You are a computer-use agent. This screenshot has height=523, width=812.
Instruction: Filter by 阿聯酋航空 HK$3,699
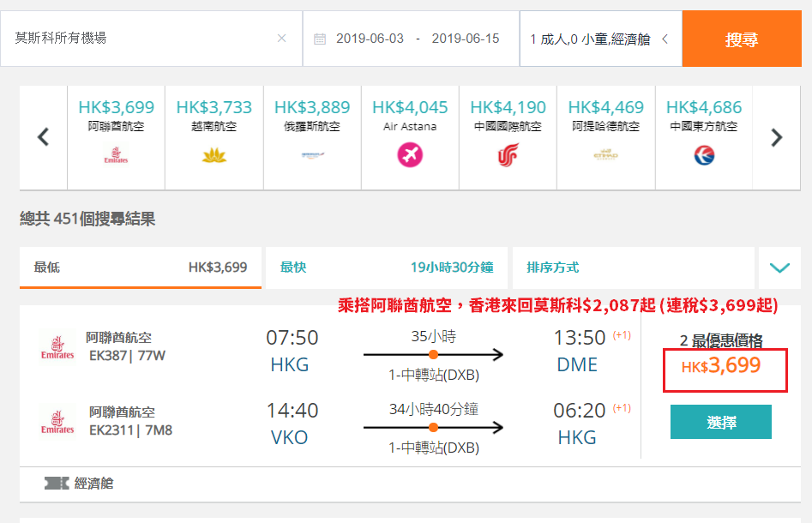116,137
